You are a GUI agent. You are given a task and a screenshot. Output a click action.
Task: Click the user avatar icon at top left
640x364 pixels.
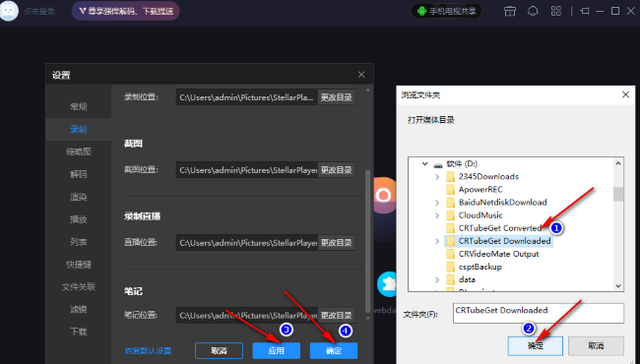[9, 11]
